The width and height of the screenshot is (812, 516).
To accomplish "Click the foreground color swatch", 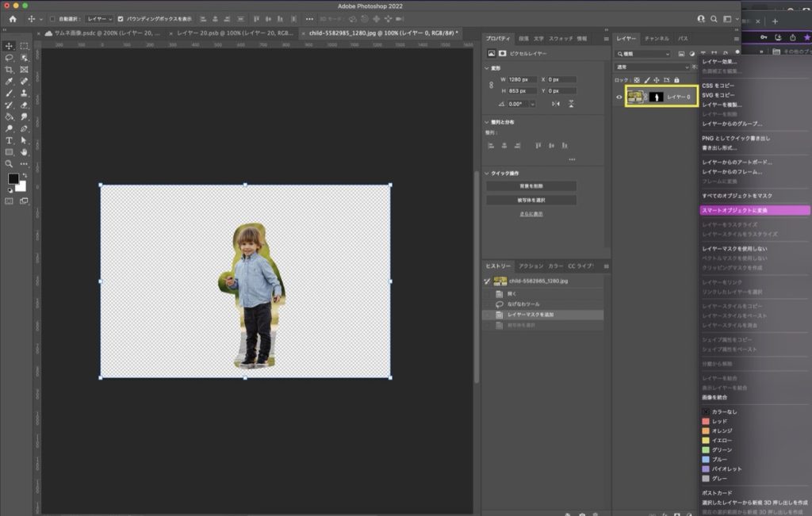I will (13, 178).
